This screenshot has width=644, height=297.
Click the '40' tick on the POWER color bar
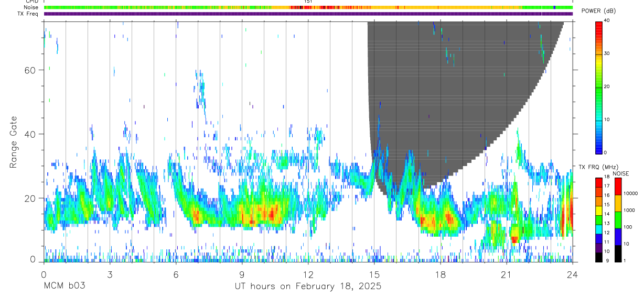click(x=607, y=21)
